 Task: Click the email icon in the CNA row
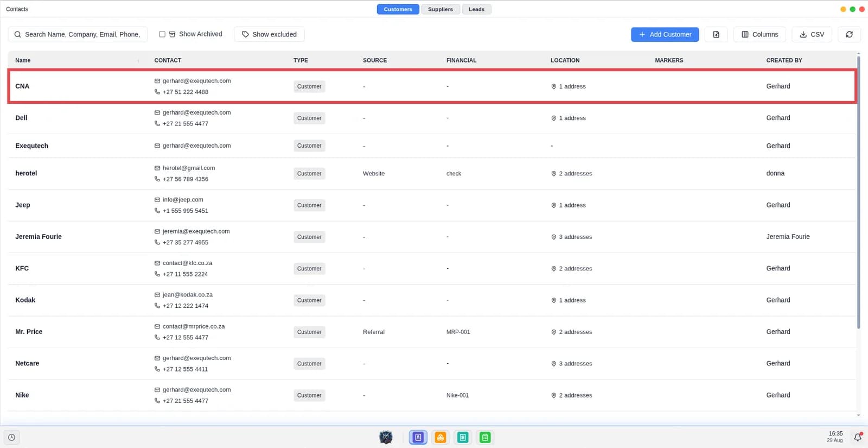(157, 81)
